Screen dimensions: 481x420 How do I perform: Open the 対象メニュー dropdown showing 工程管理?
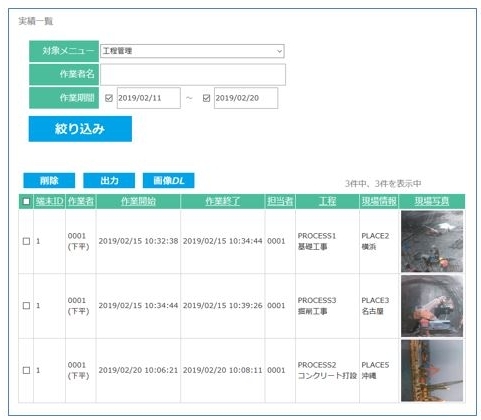coord(192,51)
